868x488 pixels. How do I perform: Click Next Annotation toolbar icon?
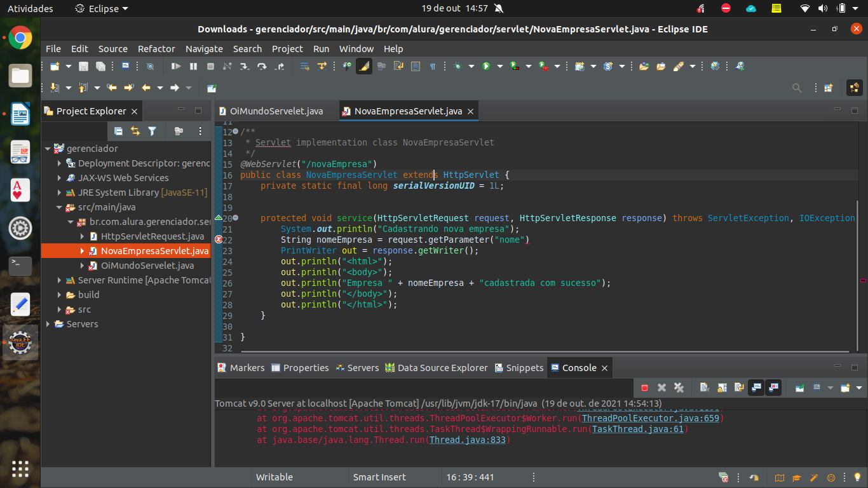click(x=54, y=88)
